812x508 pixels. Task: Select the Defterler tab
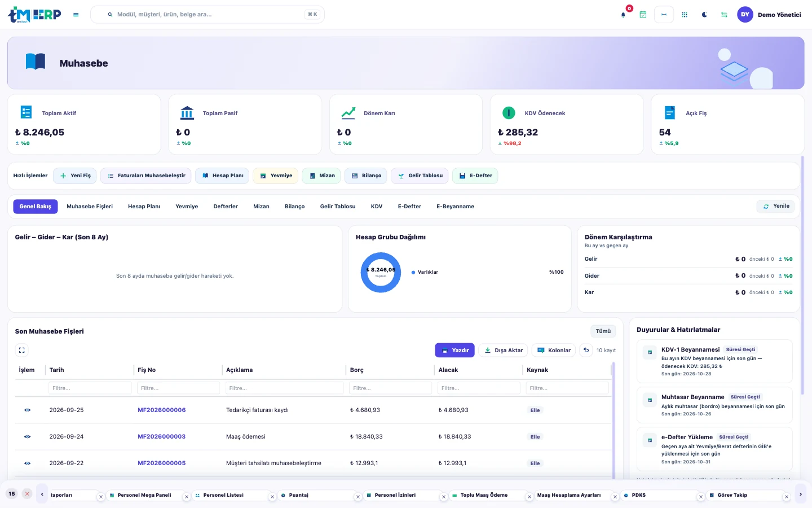tap(226, 207)
